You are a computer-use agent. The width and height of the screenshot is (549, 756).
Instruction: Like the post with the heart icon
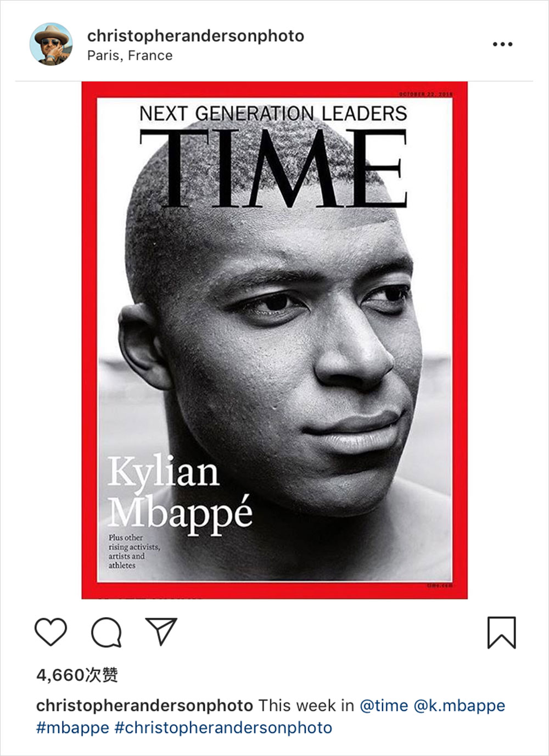tap(51, 631)
